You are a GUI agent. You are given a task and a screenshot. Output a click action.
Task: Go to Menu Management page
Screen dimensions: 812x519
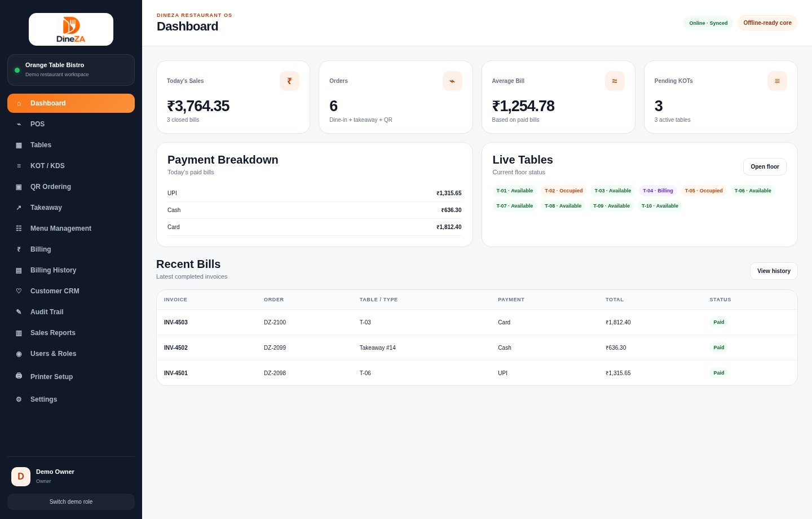click(x=71, y=228)
